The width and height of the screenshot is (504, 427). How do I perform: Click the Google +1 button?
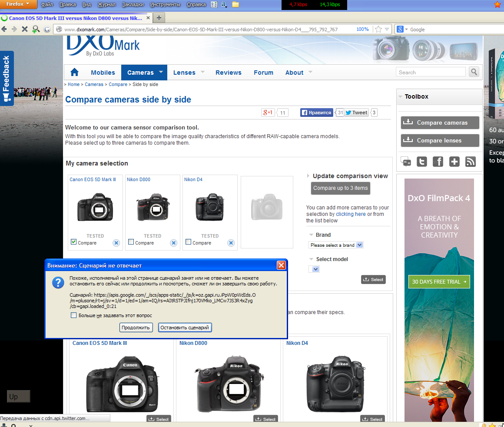point(268,113)
